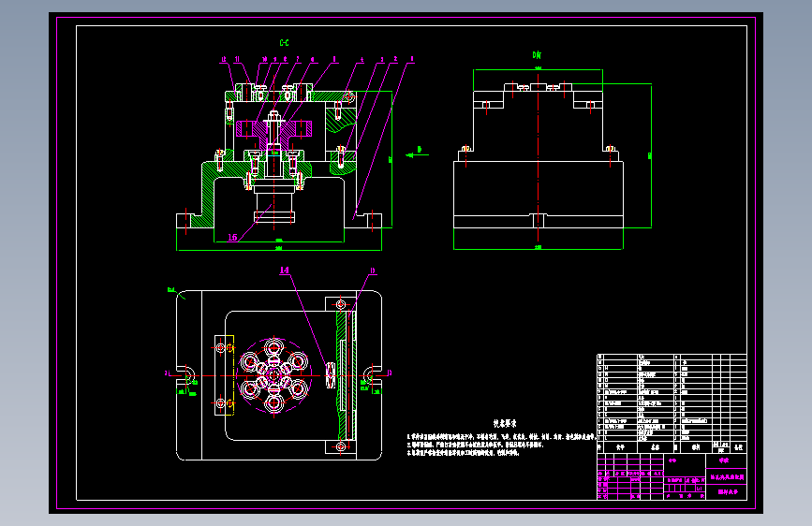Image resolution: width=812 pixels, height=526 pixels.
Task: Click the magenta title block revision grid
Action: pyautogui.click(x=630, y=476)
